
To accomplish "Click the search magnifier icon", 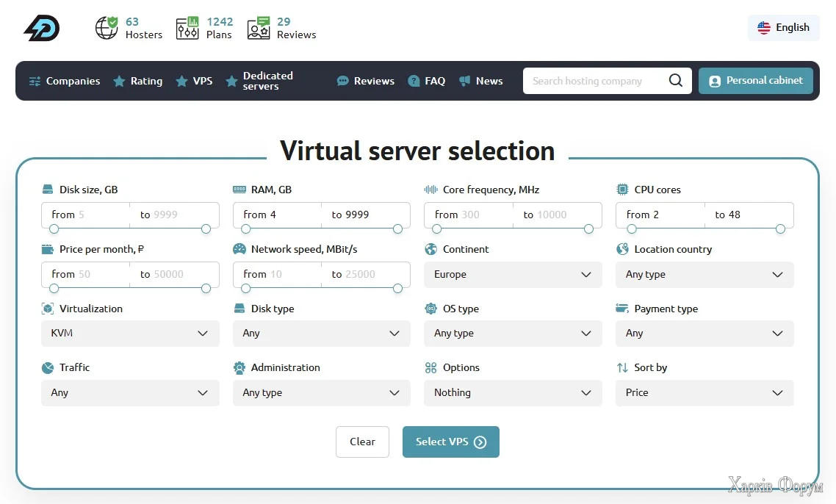I will tap(675, 81).
